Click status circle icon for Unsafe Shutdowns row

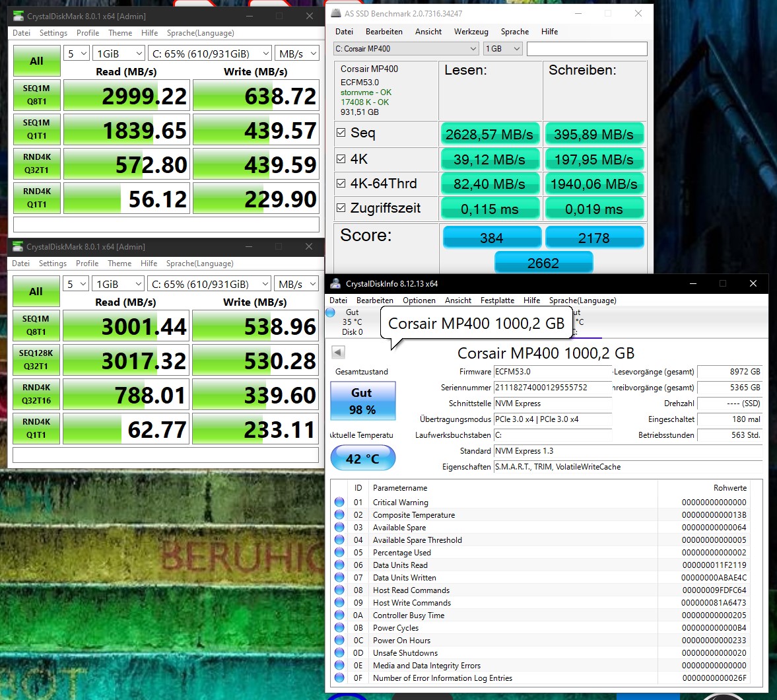click(x=339, y=652)
